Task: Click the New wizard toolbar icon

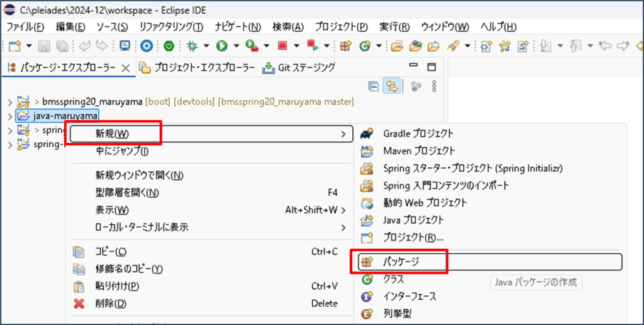Action: 14,45
